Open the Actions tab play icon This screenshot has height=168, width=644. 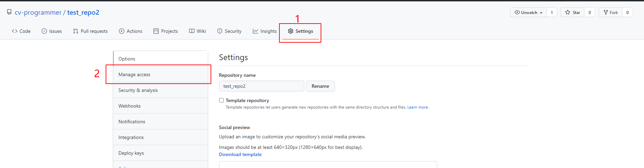tap(122, 31)
